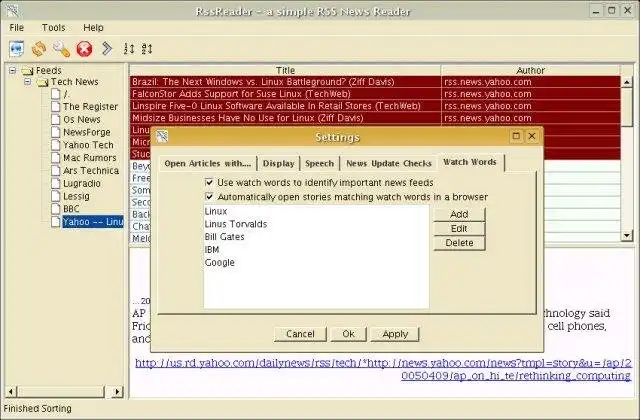Select 'Google' watch word
The height and width of the screenshot is (420, 640).
click(316, 262)
